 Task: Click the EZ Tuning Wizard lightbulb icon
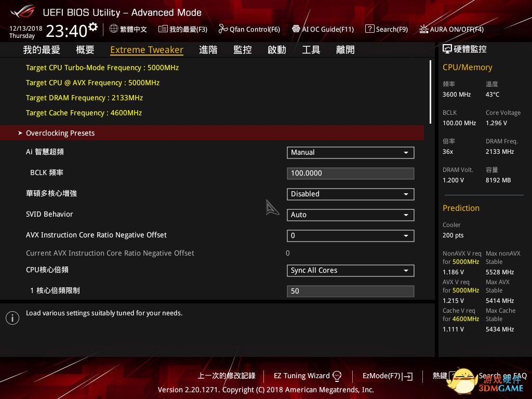tap(337, 376)
